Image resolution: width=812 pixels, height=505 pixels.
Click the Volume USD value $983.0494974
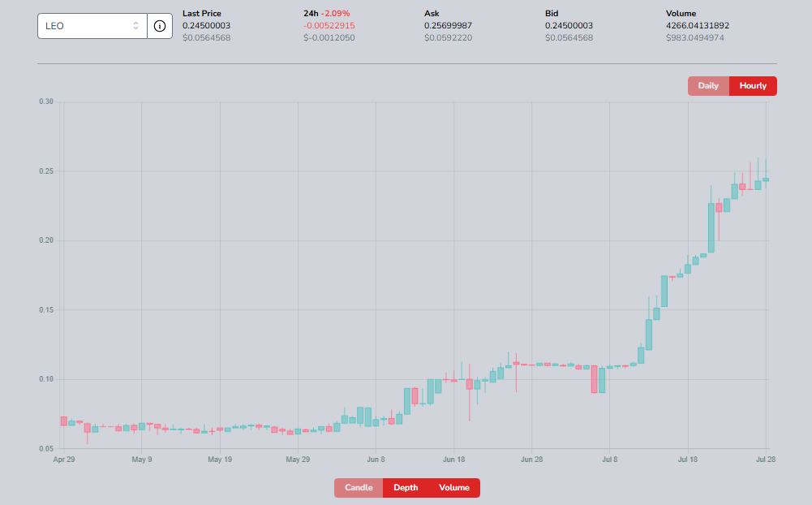coord(695,37)
